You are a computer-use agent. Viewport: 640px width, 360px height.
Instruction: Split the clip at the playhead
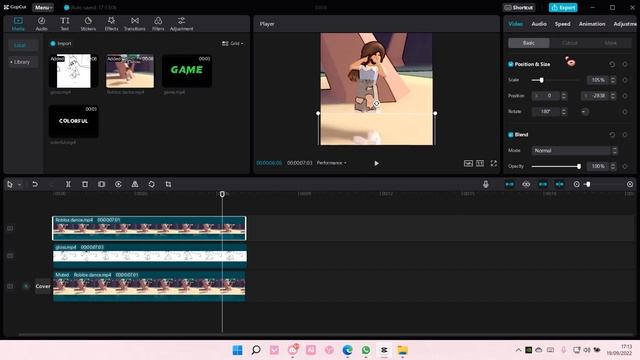[x=68, y=184]
